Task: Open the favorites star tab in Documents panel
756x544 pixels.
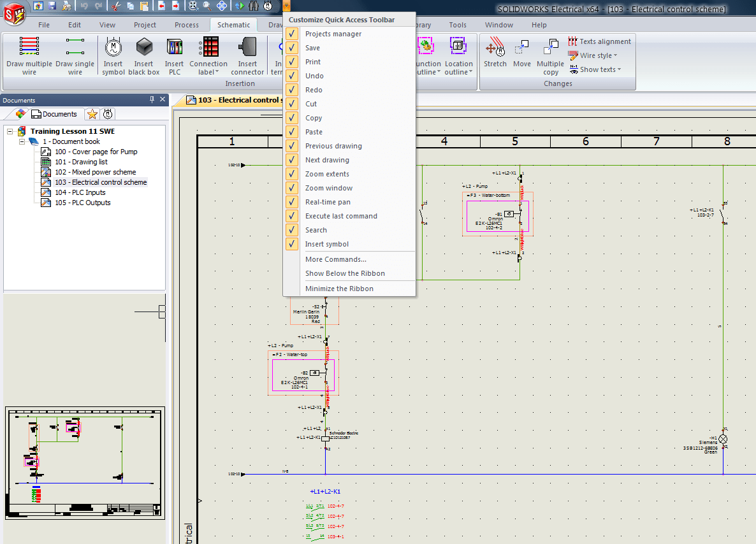Action: point(92,114)
